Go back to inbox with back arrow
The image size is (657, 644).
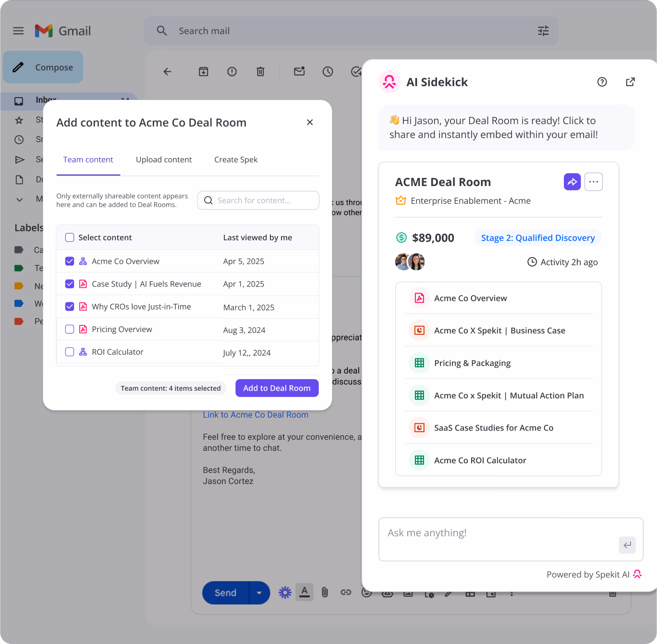[167, 72]
